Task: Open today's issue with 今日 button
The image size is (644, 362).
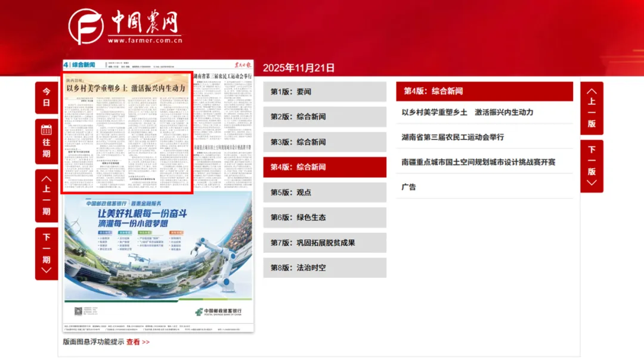Action: (x=47, y=97)
